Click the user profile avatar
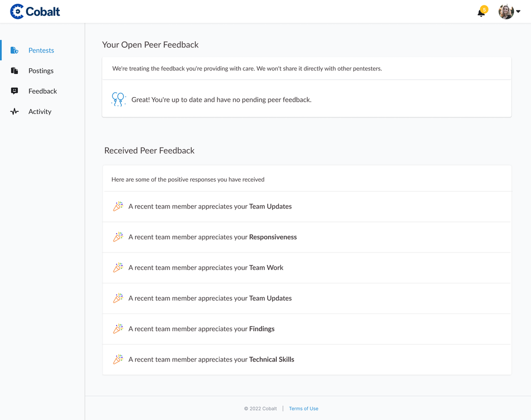Screen dimensions: 531x420 (x=506, y=12)
